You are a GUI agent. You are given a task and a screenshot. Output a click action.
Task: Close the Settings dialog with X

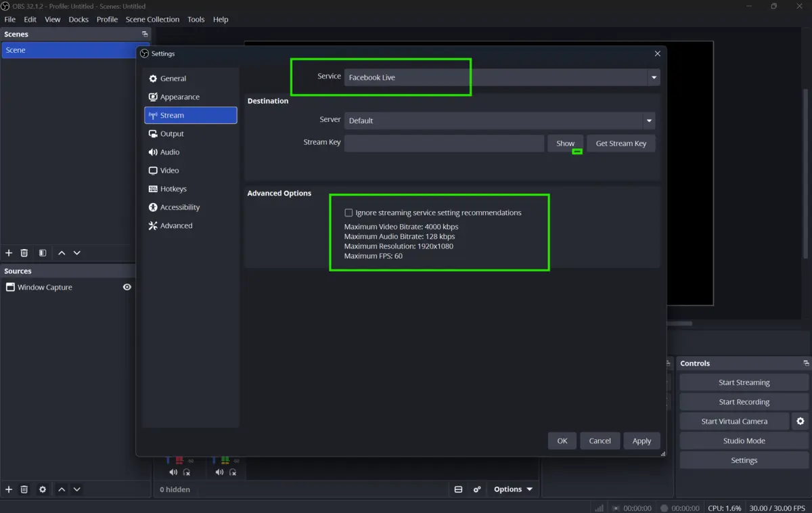point(658,53)
